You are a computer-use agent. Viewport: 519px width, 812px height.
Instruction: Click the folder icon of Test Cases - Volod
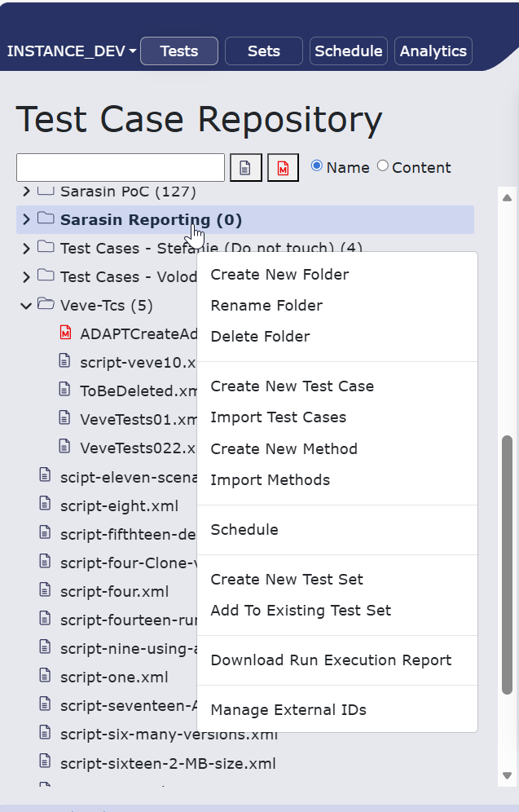pos(46,276)
